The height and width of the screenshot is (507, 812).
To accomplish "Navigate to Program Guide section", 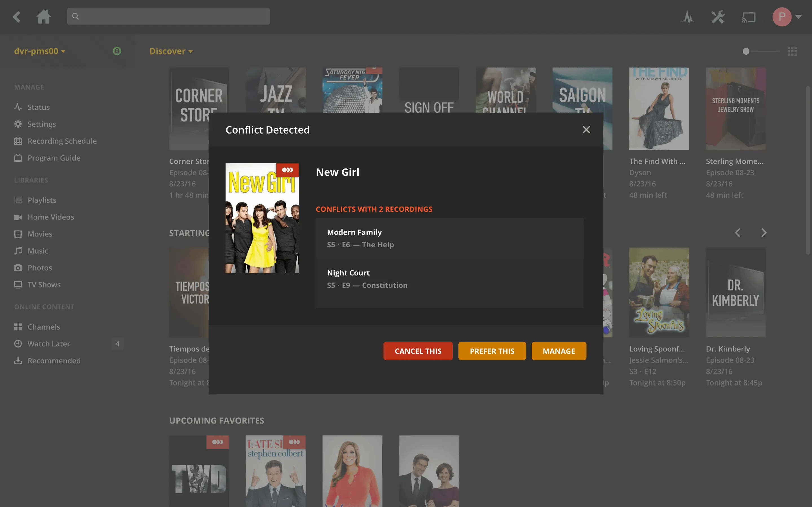I will point(54,158).
